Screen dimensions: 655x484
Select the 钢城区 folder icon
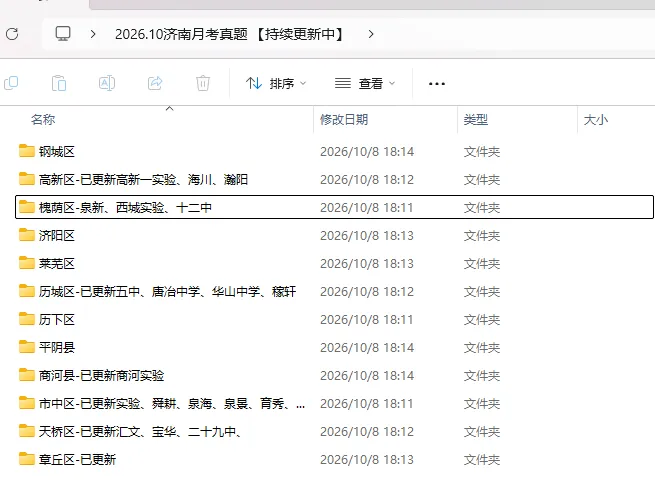tap(27, 151)
